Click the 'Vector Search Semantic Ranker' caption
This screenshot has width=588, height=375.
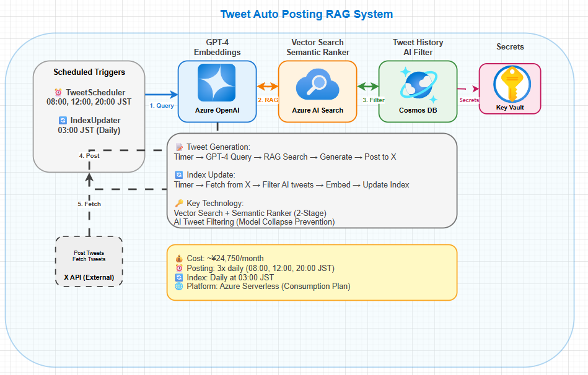318,47
